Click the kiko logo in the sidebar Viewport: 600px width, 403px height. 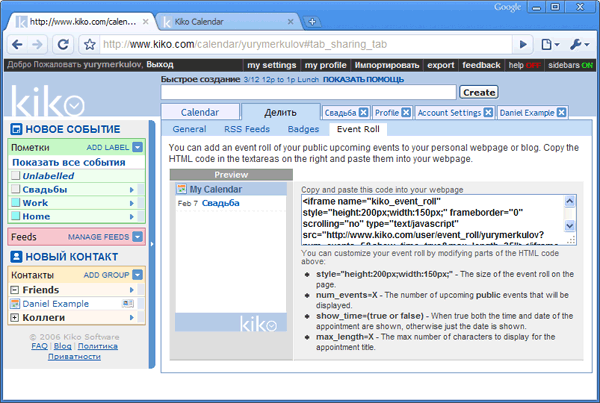click(x=48, y=100)
